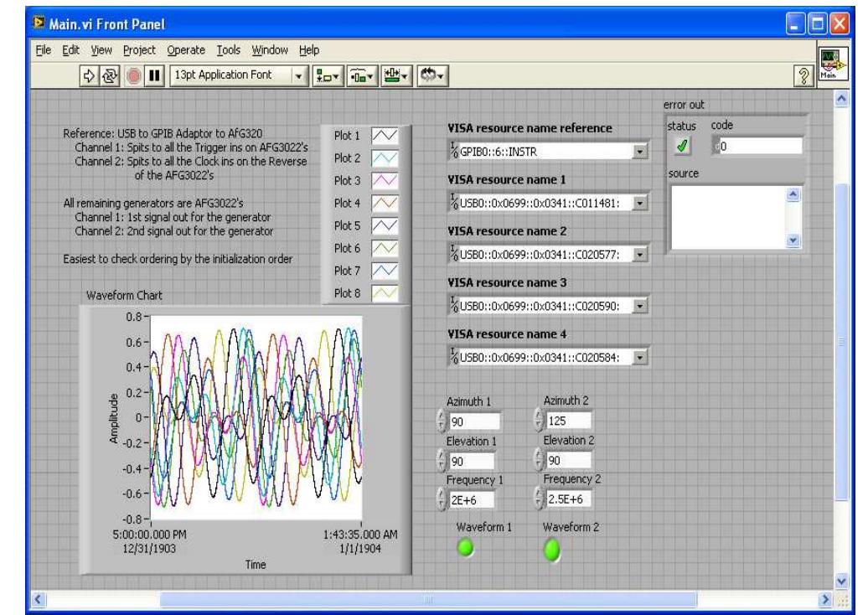Open the application font dropdown
The image size is (868, 615).
pos(297,76)
